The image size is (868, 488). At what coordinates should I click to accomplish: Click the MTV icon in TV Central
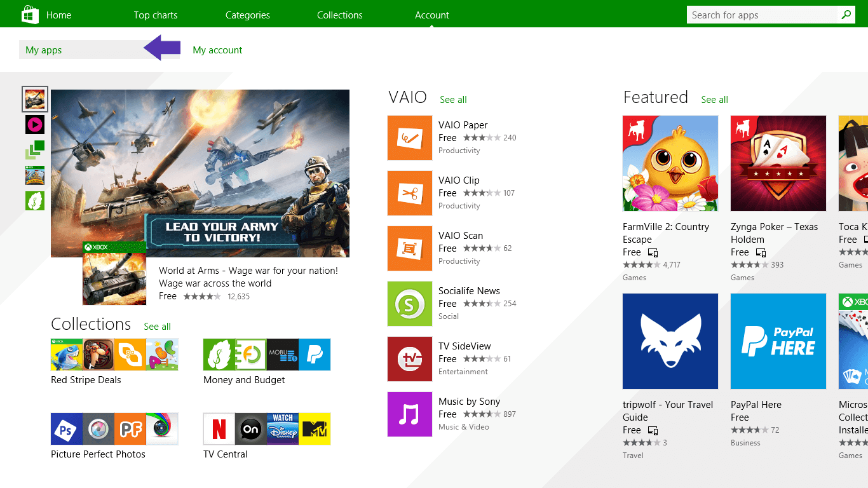pyautogui.click(x=315, y=429)
